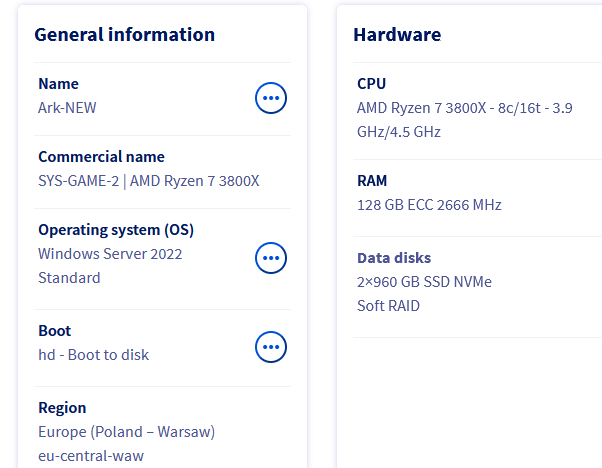Click the Region field label
The height and width of the screenshot is (468, 602).
click(62, 408)
